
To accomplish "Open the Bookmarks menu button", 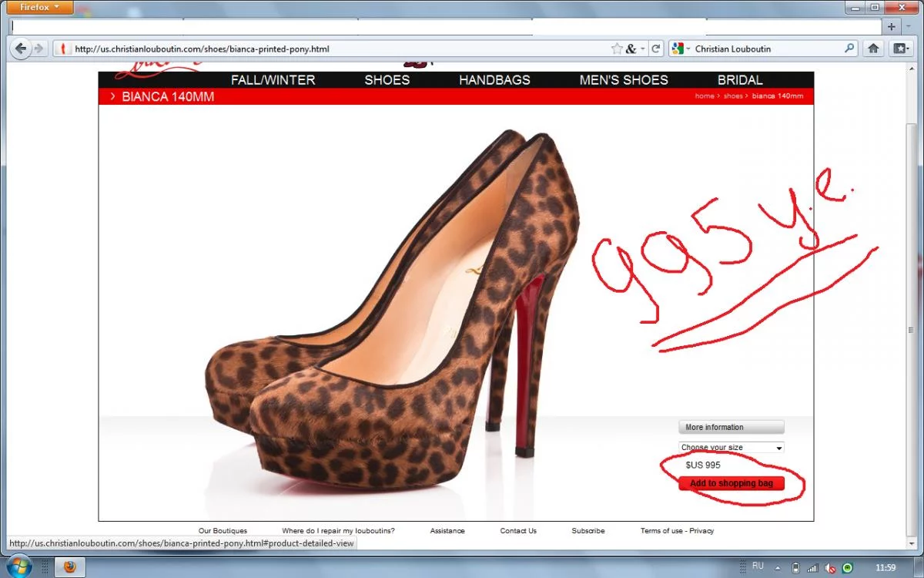I will [900, 49].
